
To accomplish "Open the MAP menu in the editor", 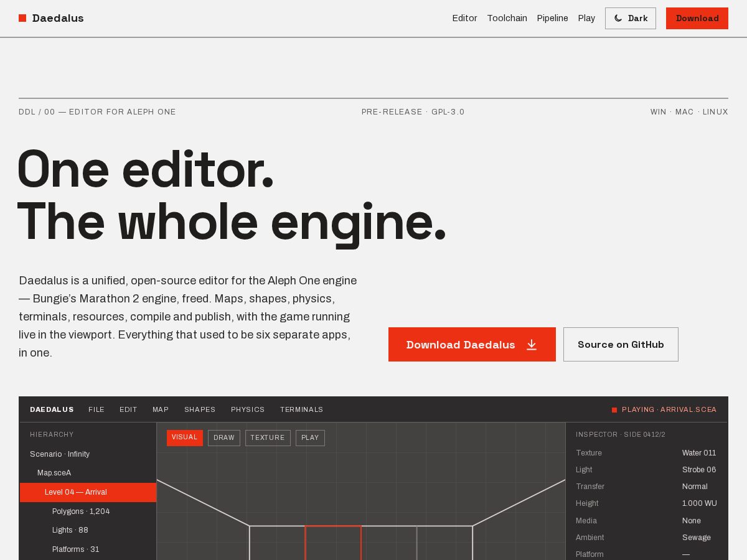I will 161,409.
